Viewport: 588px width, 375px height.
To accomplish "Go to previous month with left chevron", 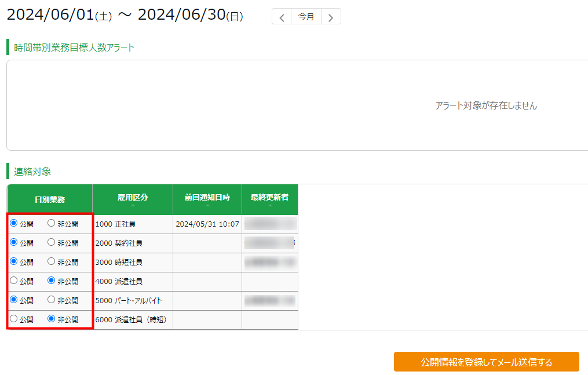I will pyautogui.click(x=282, y=17).
